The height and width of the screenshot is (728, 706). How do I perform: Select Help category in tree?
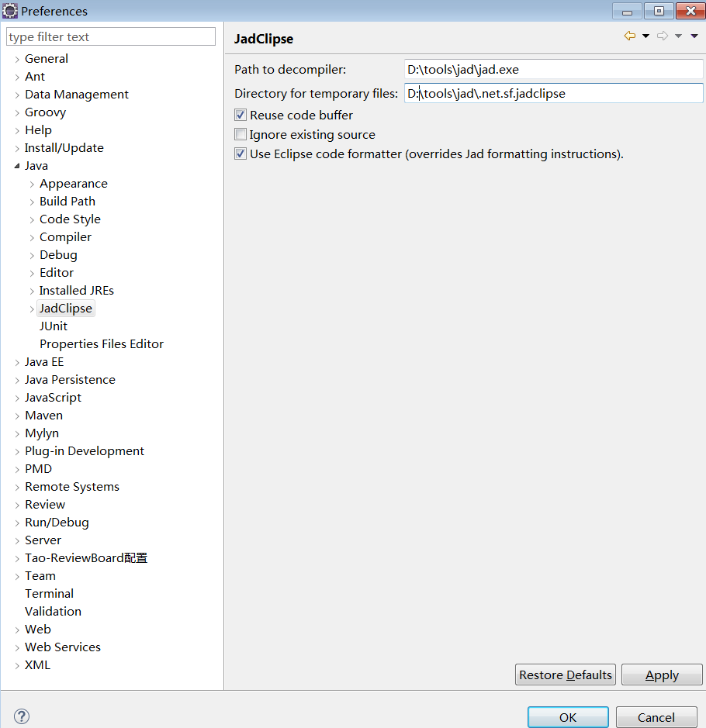point(38,130)
